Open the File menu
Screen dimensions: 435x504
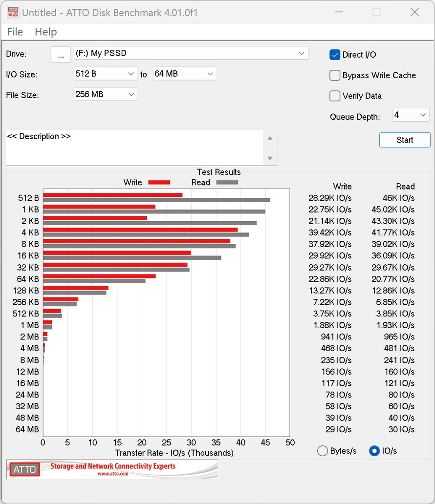point(15,32)
